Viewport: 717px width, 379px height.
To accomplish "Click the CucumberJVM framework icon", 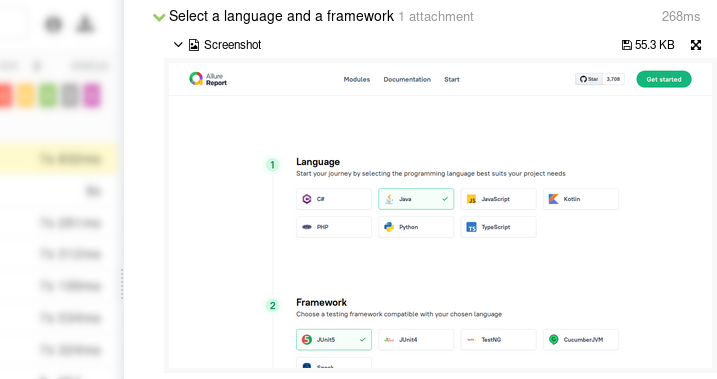I will tap(553, 340).
